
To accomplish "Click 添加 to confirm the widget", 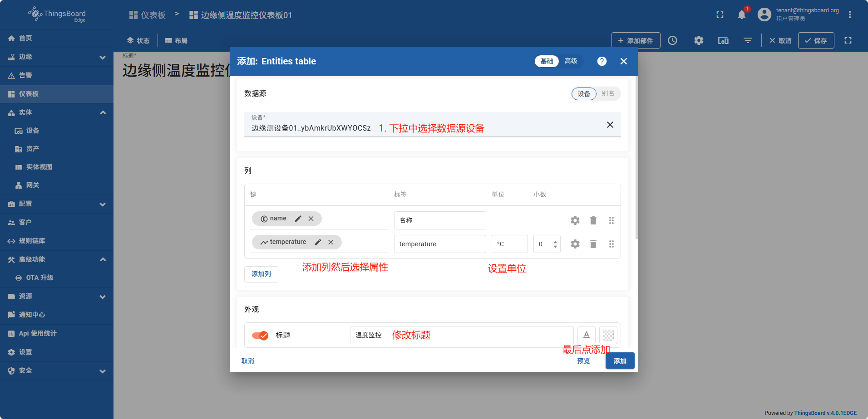I will tap(620, 361).
